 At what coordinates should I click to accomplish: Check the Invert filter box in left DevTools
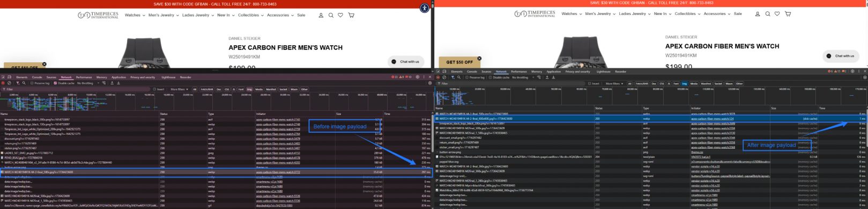[154, 89]
